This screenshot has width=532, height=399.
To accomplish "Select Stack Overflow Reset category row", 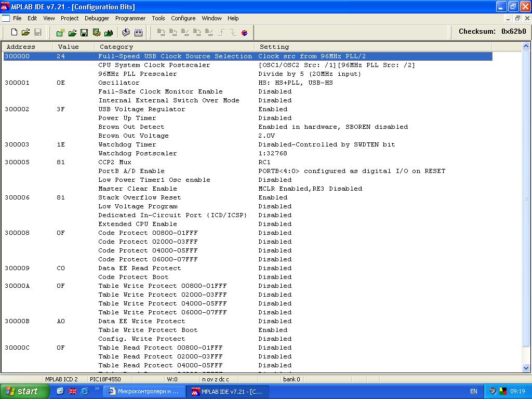I will coord(139,197).
